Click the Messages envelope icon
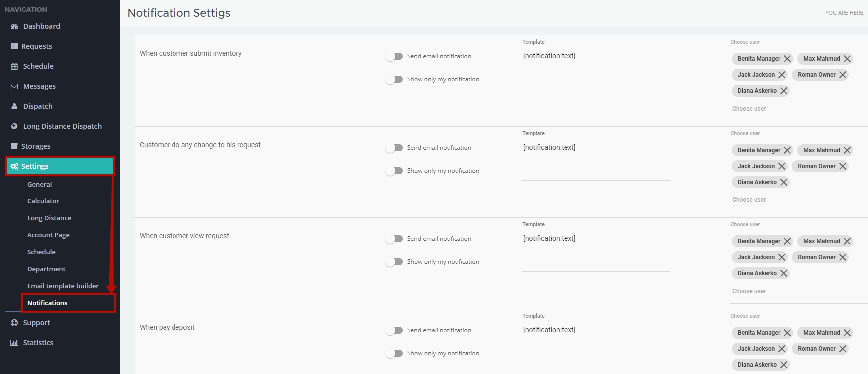 (14, 86)
